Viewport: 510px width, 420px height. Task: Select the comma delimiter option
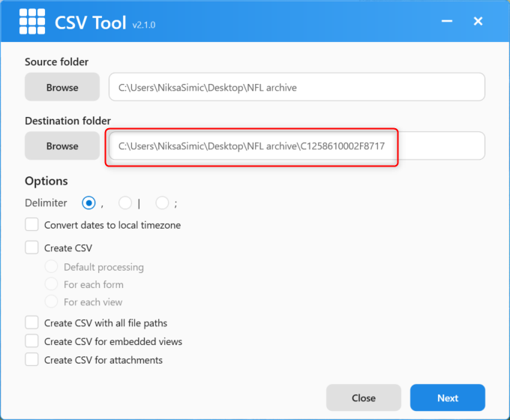coord(89,202)
